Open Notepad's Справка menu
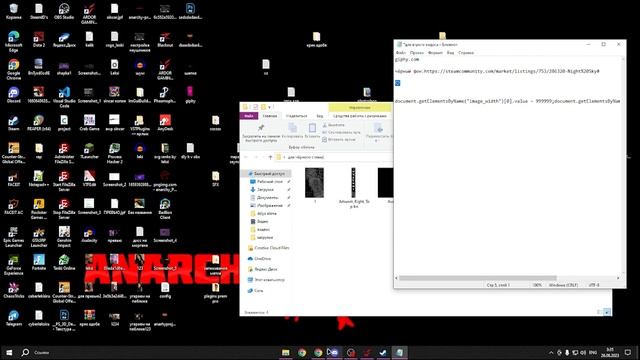Screen dimensions: 640x360 point(466,53)
